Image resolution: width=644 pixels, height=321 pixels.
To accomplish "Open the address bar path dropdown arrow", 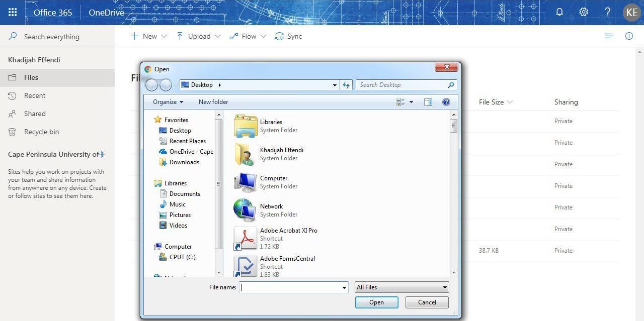I will (335, 85).
